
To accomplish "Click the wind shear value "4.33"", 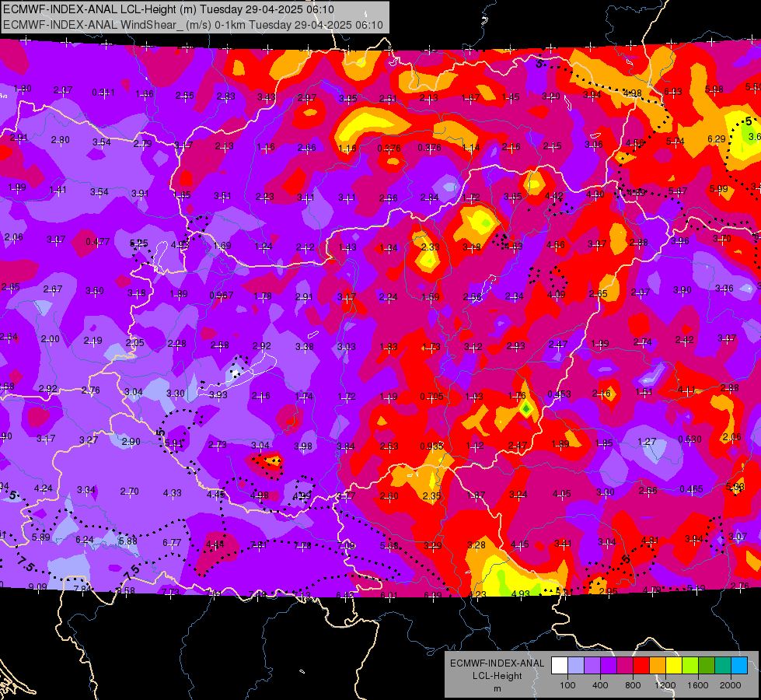I will (x=172, y=492).
